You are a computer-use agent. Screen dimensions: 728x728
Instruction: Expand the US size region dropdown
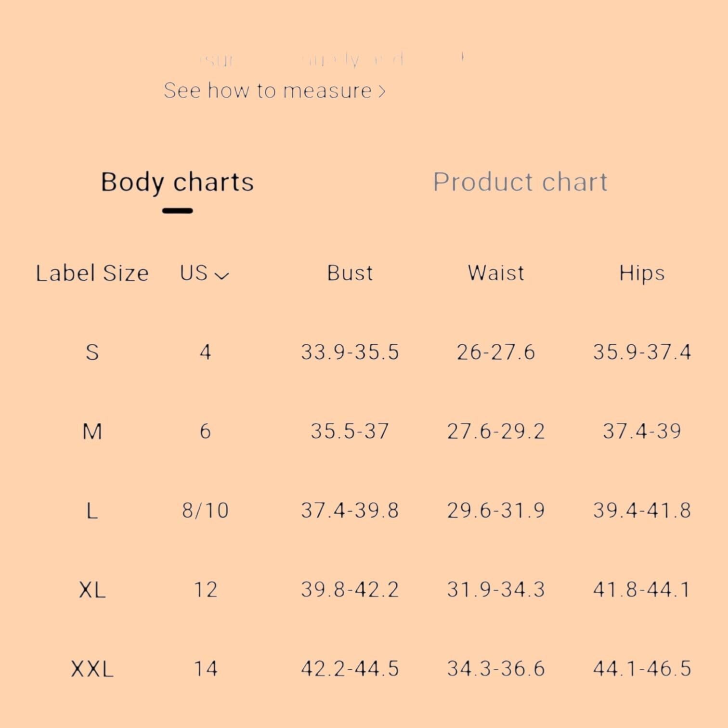205,273
